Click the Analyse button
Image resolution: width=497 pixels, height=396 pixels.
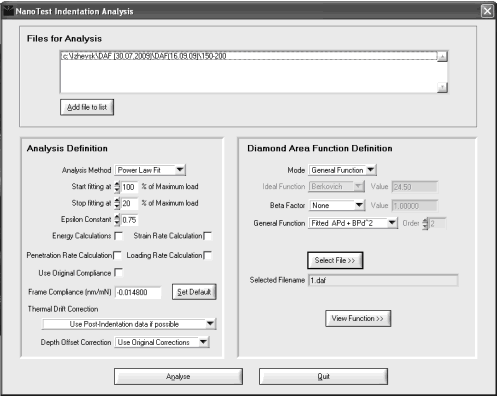click(x=178, y=377)
